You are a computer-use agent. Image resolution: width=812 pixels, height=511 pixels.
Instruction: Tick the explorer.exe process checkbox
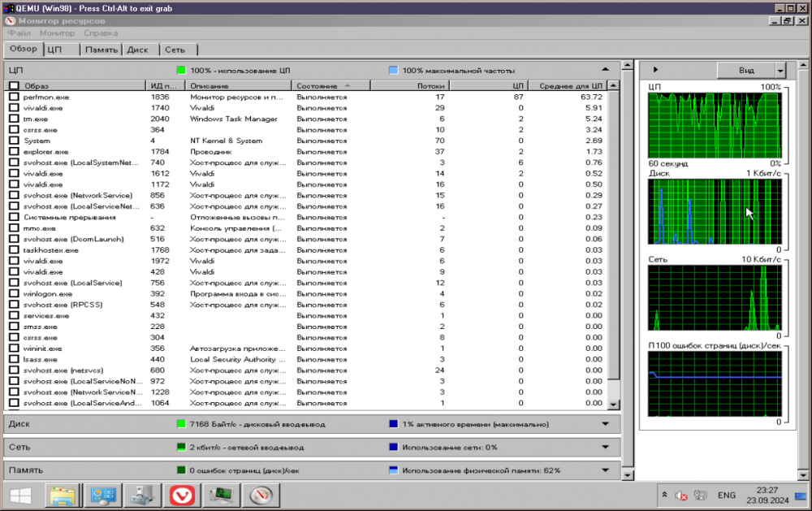point(14,152)
